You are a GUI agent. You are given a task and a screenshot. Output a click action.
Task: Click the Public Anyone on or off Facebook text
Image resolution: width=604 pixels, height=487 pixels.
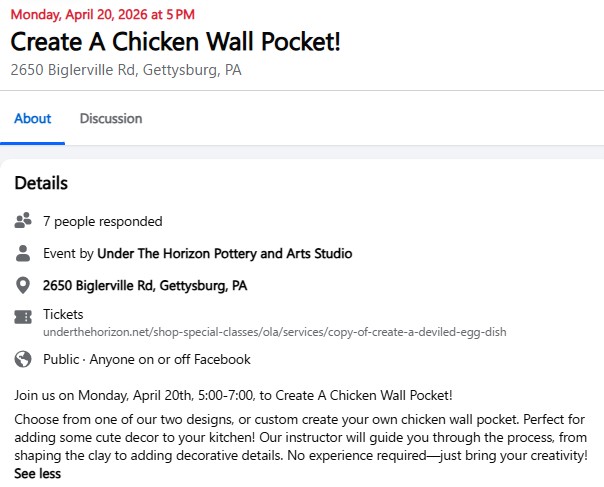tap(146, 359)
